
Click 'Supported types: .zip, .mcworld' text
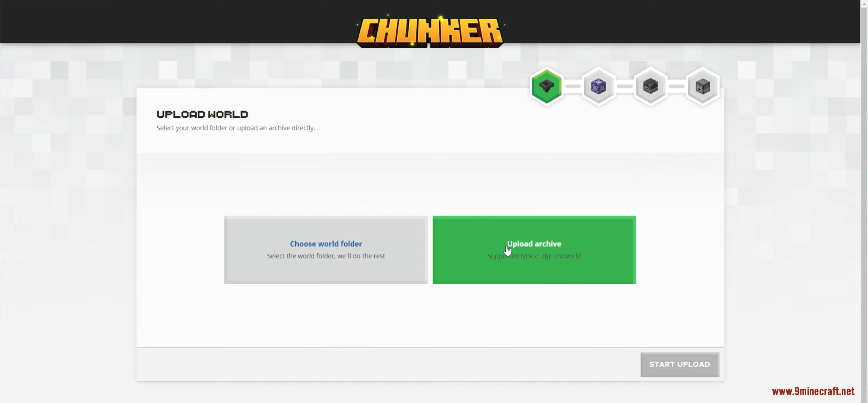(x=534, y=256)
